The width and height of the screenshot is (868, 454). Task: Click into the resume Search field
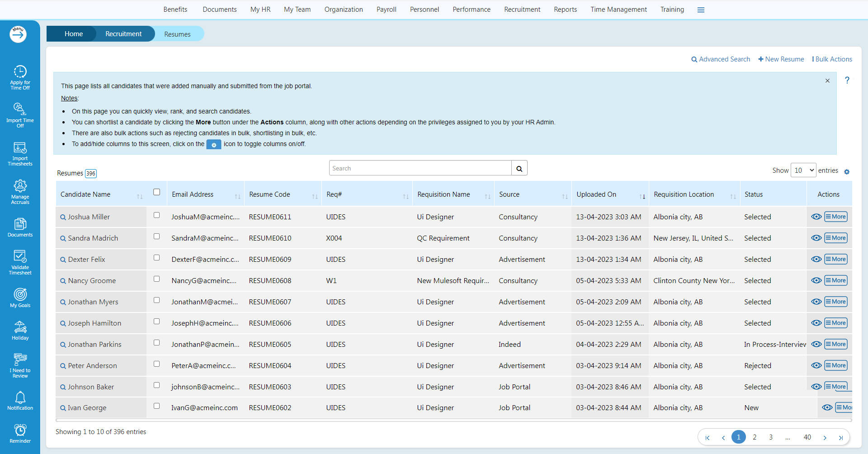pos(420,168)
